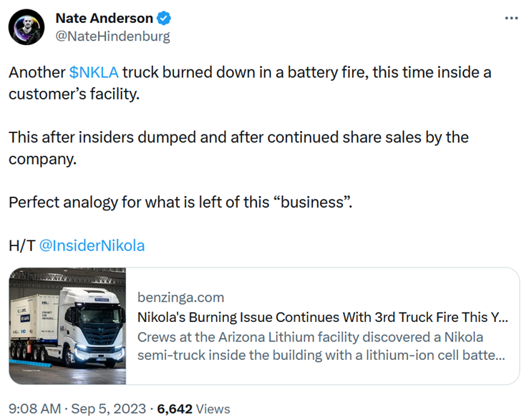
Task: View the 6,642 Views count
Action: [x=194, y=409]
